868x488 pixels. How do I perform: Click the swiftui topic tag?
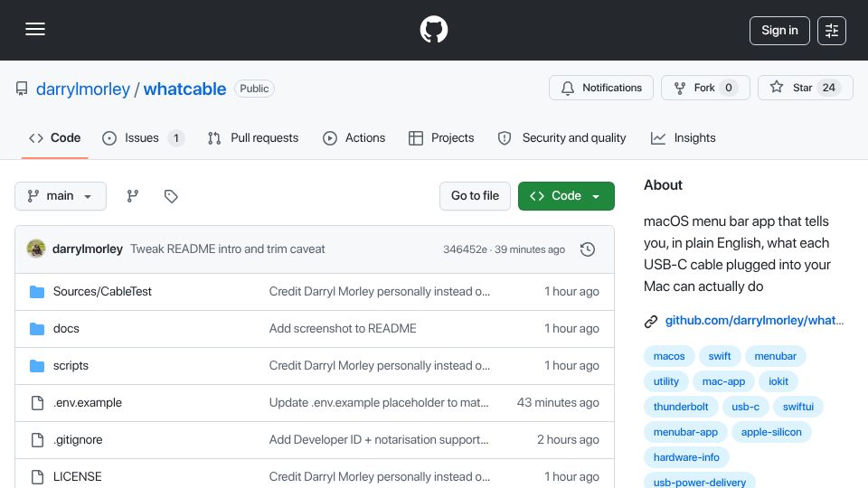(x=797, y=407)
